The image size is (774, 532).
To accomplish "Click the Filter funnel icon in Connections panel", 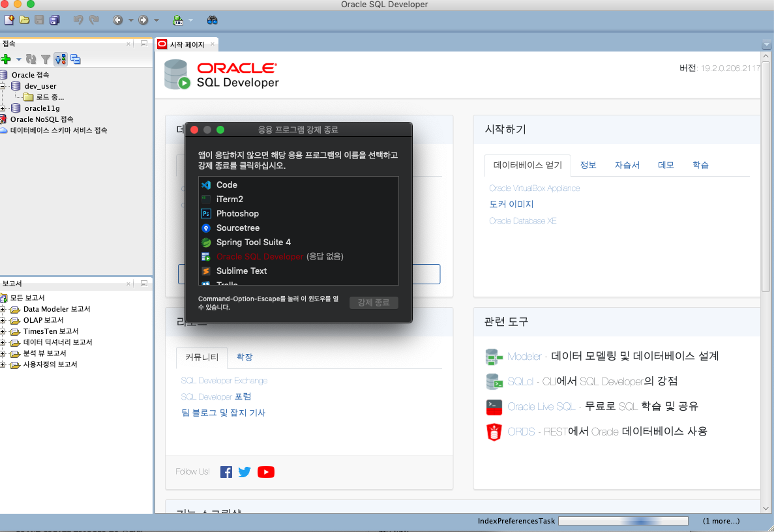I will tap(46, 59).
